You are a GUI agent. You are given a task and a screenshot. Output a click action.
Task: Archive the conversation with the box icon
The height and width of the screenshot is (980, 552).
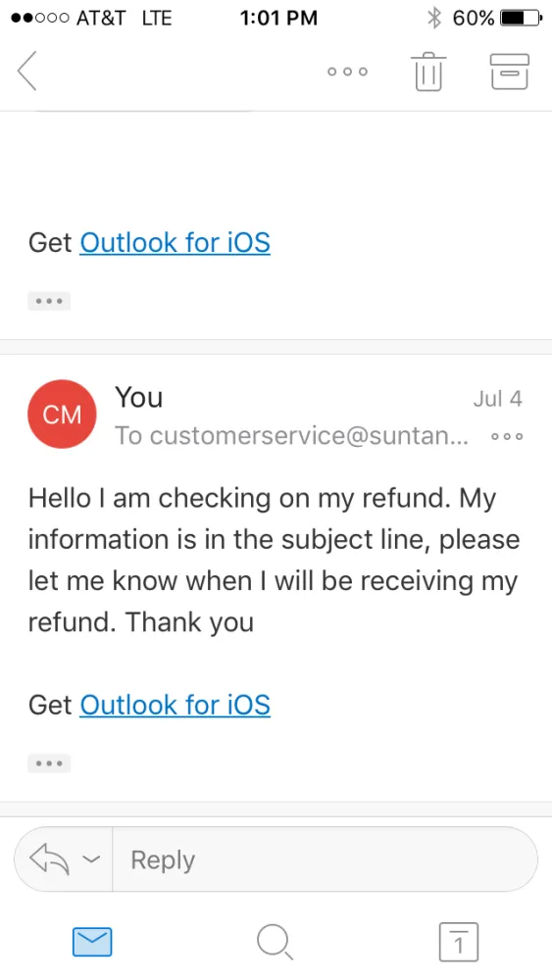tap(510, 72)
